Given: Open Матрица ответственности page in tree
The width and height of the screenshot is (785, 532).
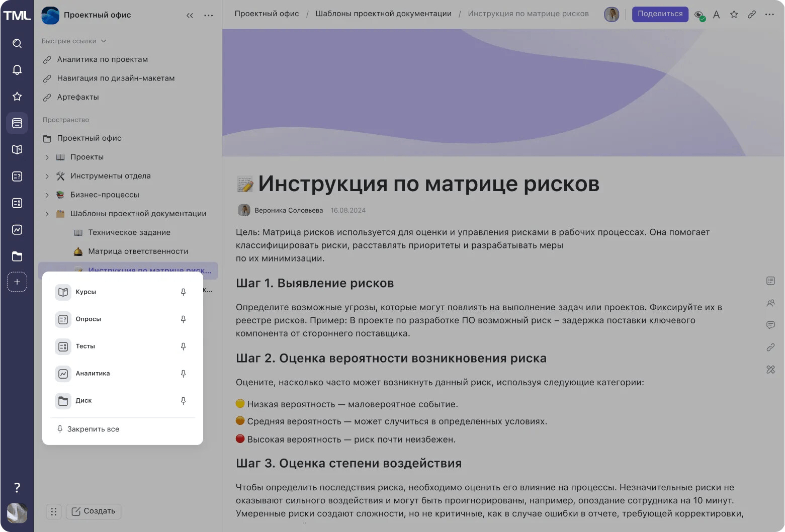Looking at the screenshot, I should (x=138, y=251).
